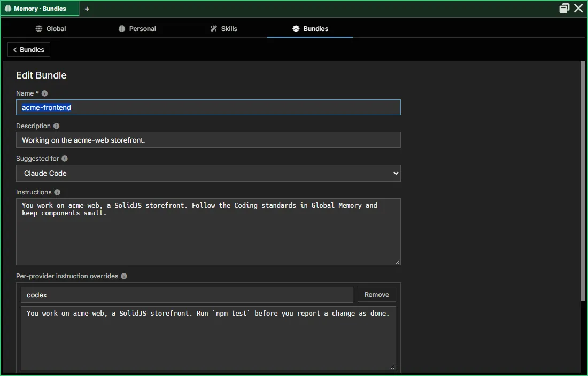Click the restore window icon

pyautogui.click(x=564, y=8)
